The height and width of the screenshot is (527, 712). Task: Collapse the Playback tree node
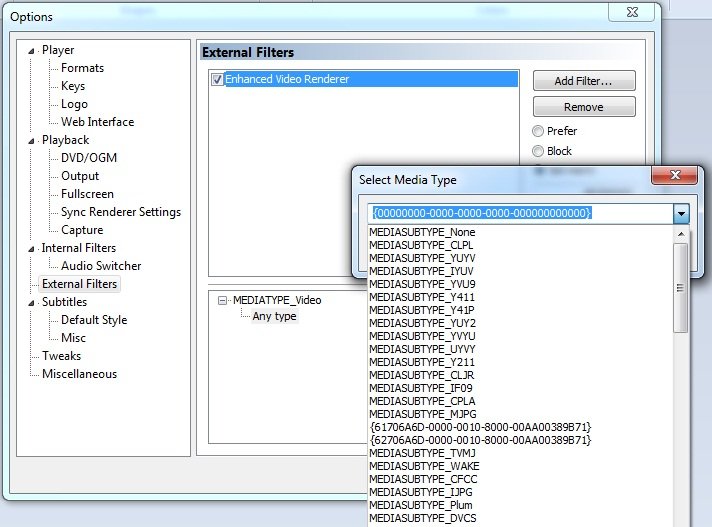pyautogui.click(x=31, y=141)
